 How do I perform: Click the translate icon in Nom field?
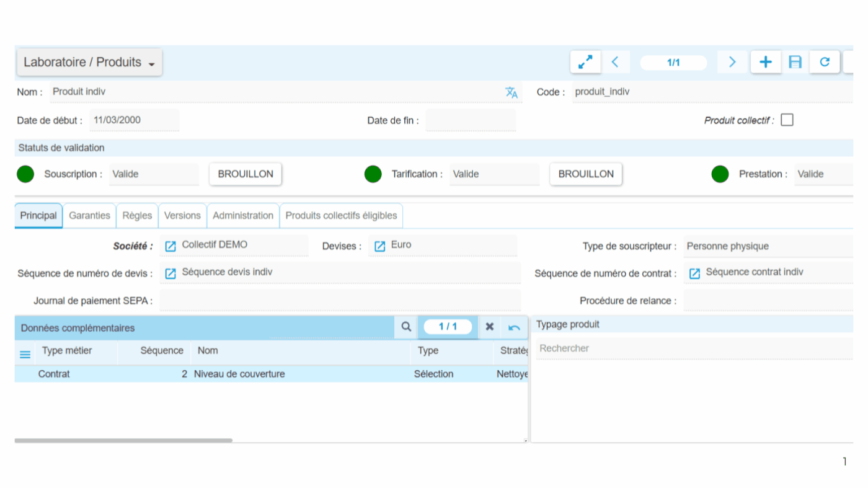[511, 92]
